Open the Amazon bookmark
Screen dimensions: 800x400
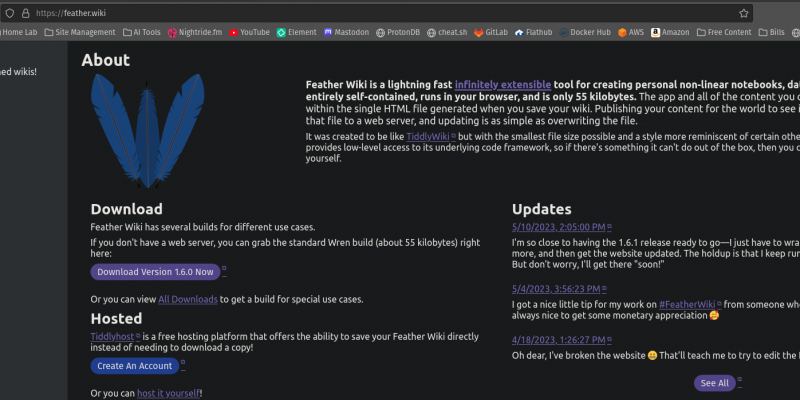(670, 32)
